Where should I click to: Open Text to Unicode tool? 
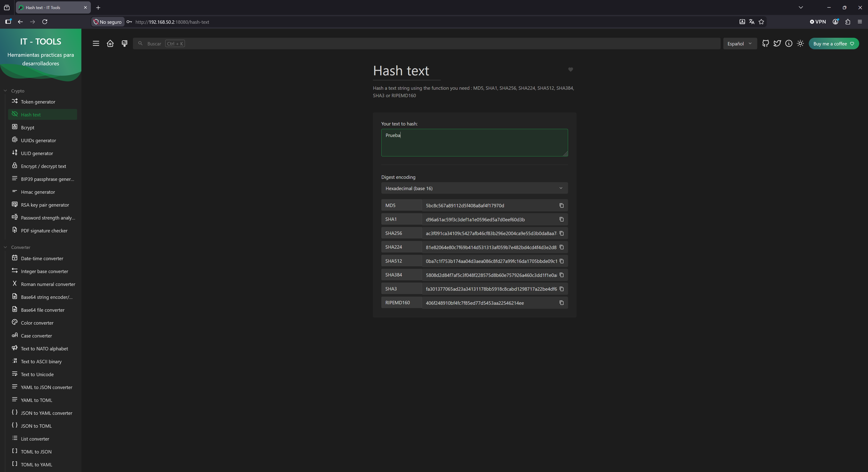pyautogui.click(x=42, y=374)
